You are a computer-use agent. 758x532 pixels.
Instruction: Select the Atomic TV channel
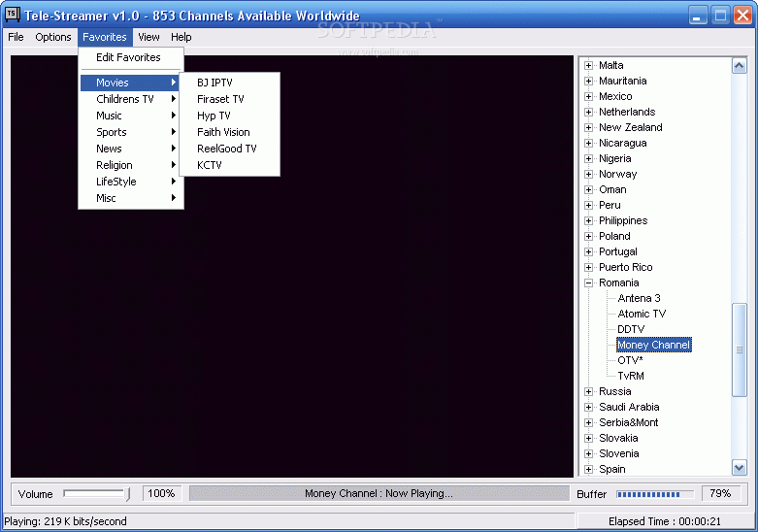point(642,314)
